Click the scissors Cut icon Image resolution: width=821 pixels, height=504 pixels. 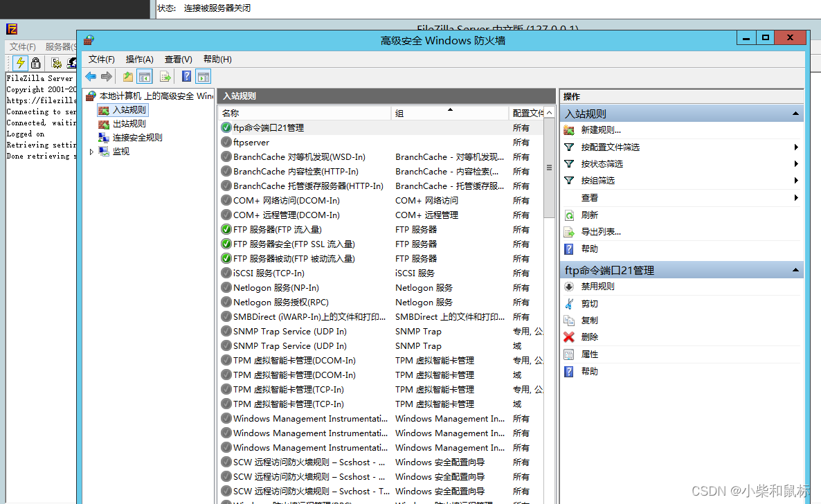tap(569, 303)
